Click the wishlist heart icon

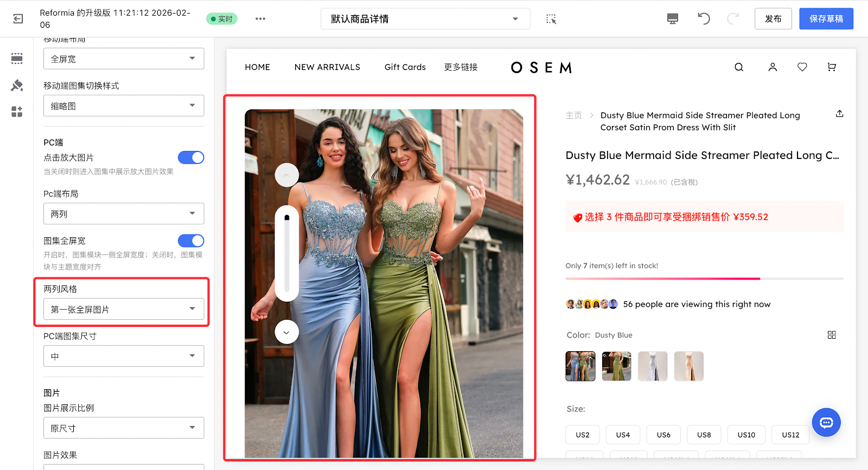pos(802,67)
